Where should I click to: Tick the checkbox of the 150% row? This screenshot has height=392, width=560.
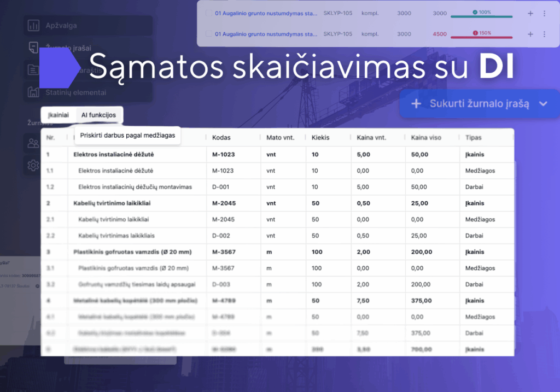click(x=208, y=34)
